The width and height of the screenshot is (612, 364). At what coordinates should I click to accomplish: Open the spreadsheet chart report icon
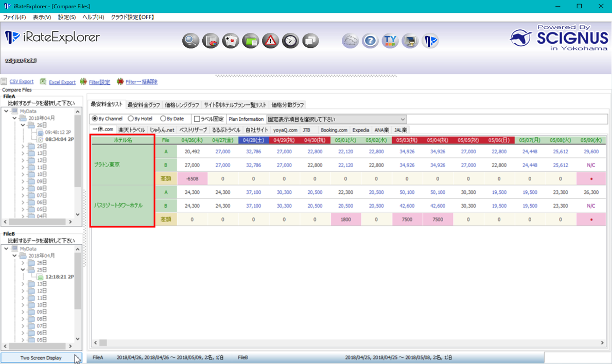click(211, 41)
